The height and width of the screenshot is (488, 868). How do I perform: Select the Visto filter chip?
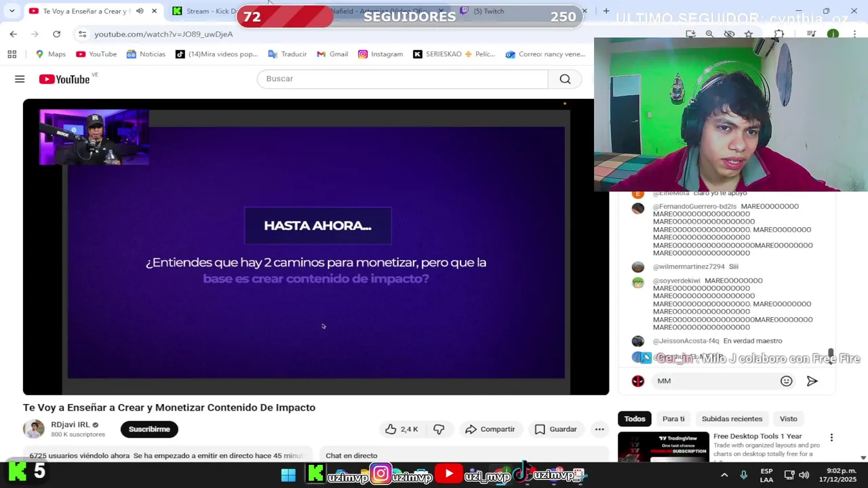coord(788,419)
